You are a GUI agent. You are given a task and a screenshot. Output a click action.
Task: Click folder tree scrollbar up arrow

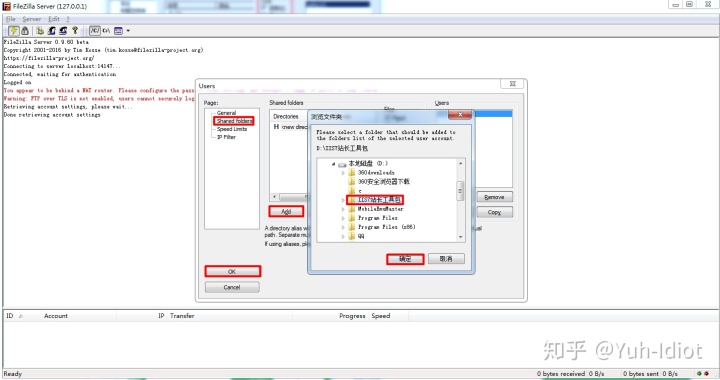[461, 163]
